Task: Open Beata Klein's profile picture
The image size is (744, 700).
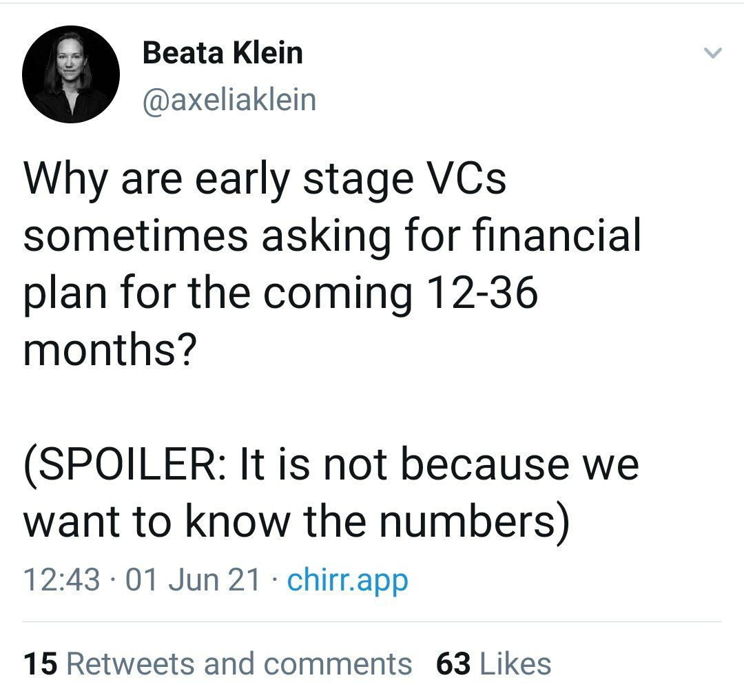Action: point(71,74)
